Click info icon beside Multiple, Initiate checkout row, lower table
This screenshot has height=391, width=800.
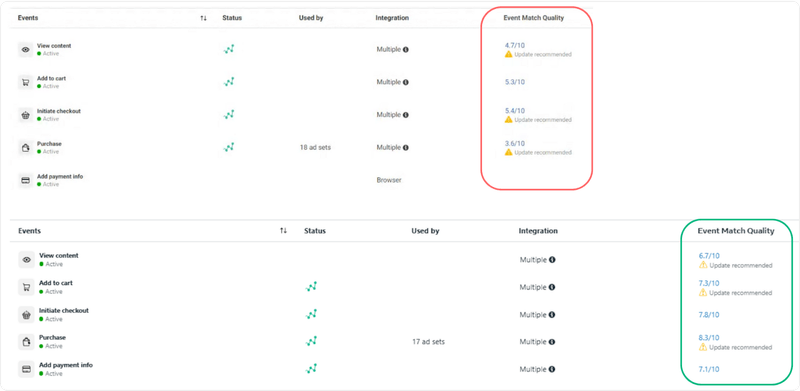pyautogui.click(x=552, y=315)
